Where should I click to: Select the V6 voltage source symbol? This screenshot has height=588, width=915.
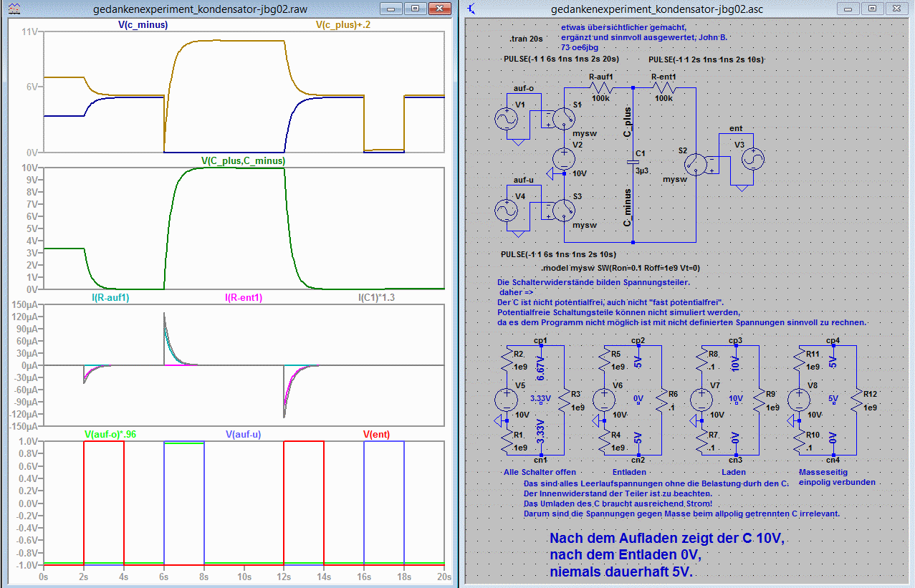(603, 399)
